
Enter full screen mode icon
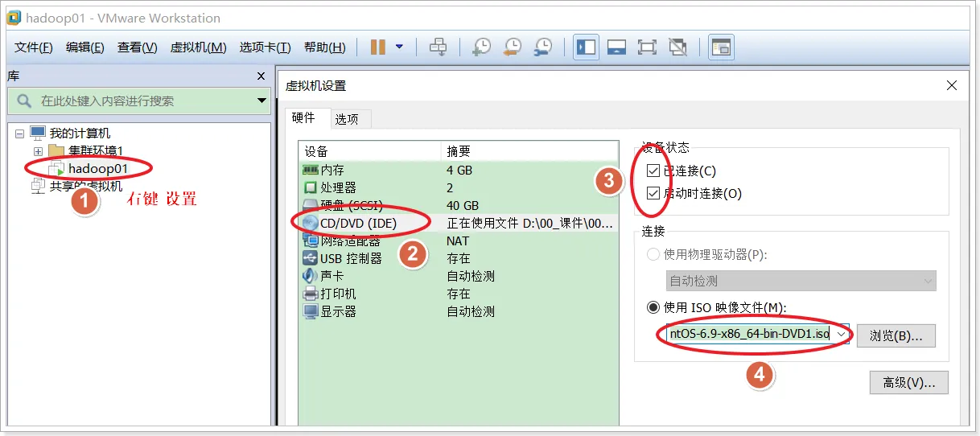click(x=647, y=47)
